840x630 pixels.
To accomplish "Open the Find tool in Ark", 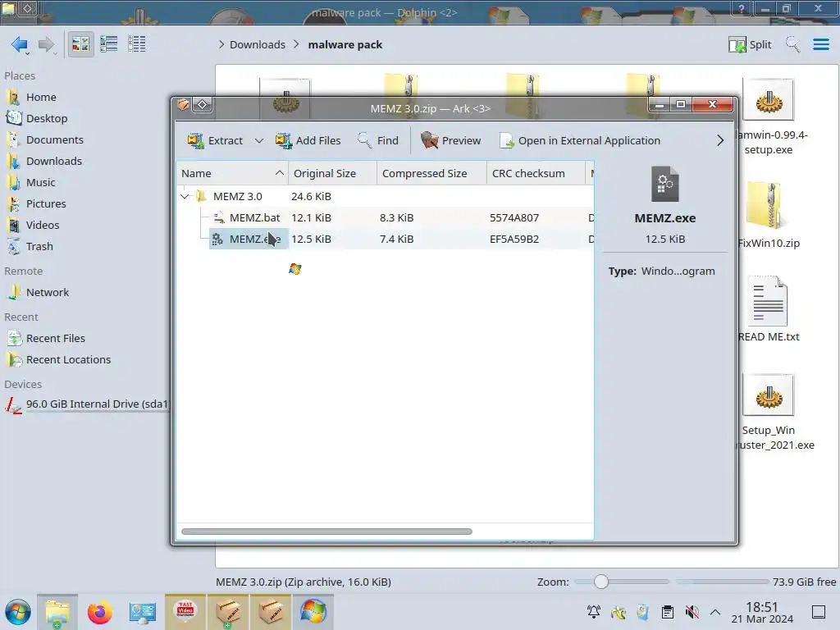I will click(x=378, y=140).
